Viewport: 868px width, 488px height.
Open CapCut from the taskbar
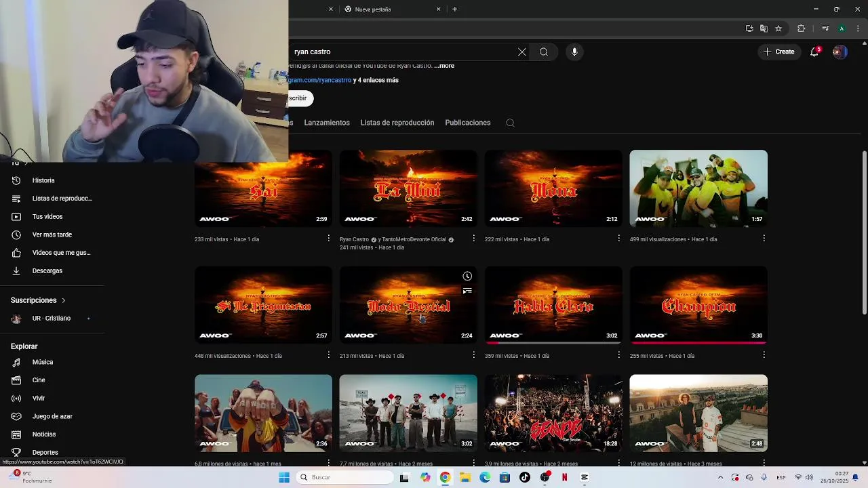[x=585, y=477]
